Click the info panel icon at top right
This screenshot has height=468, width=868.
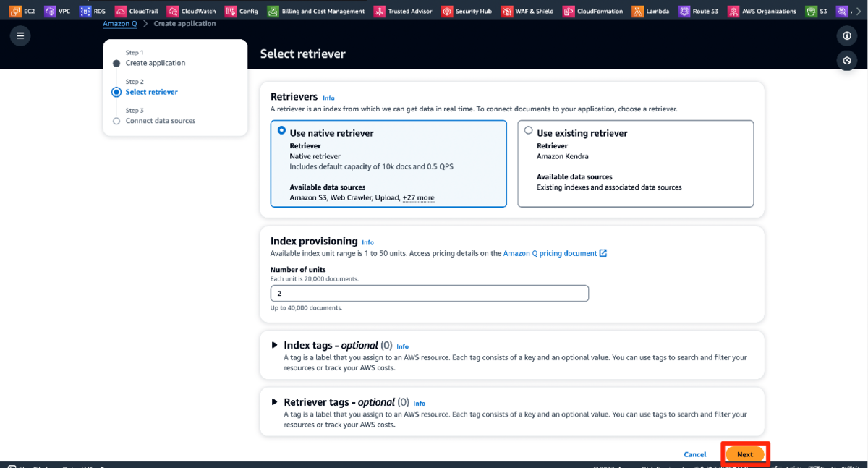coord(846,35)
